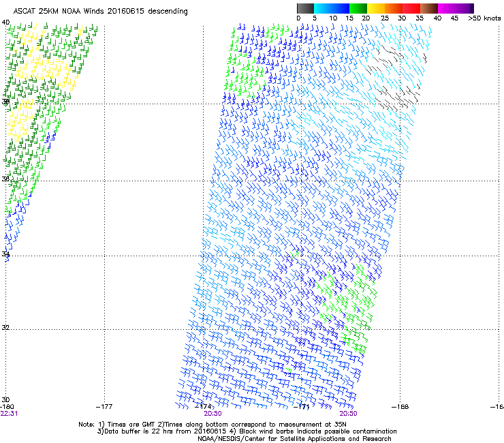Viewport: 504px width, 443px height.
Task: Click the legend tick label 10
Action: 333,18
